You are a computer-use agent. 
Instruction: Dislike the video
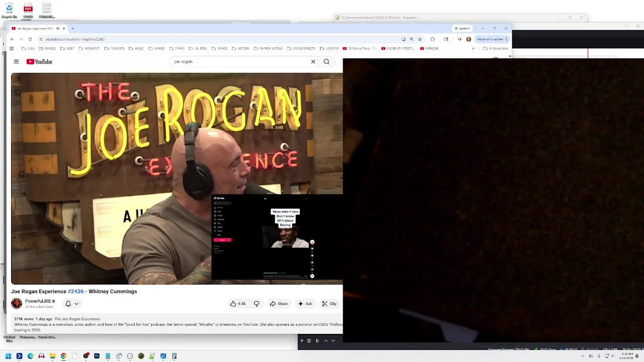point(257,304)
